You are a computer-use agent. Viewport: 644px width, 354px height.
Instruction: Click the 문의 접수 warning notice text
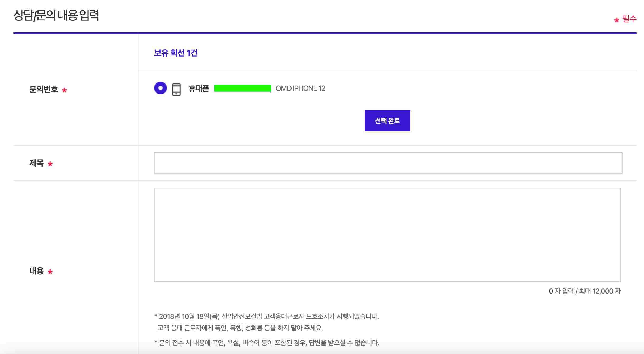[267, 343]
